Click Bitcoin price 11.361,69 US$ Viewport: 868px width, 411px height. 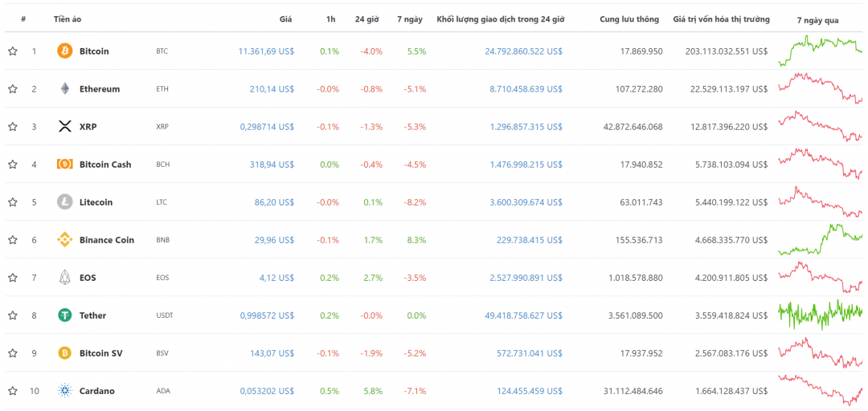click(x=266, y=51)
